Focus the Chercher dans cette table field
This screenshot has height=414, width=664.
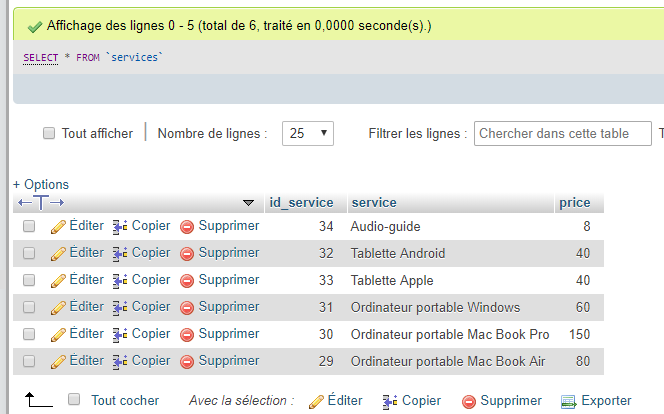(x=563, y=133)
